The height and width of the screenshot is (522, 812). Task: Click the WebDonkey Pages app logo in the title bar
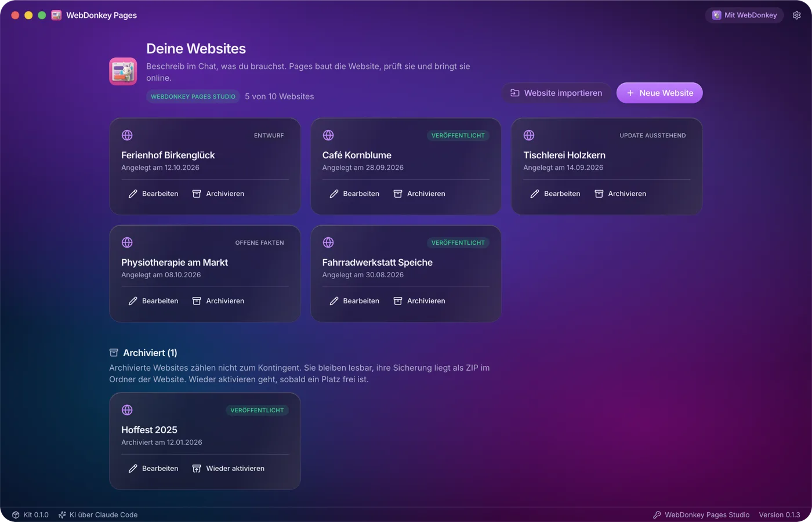[x=56, y=15]
